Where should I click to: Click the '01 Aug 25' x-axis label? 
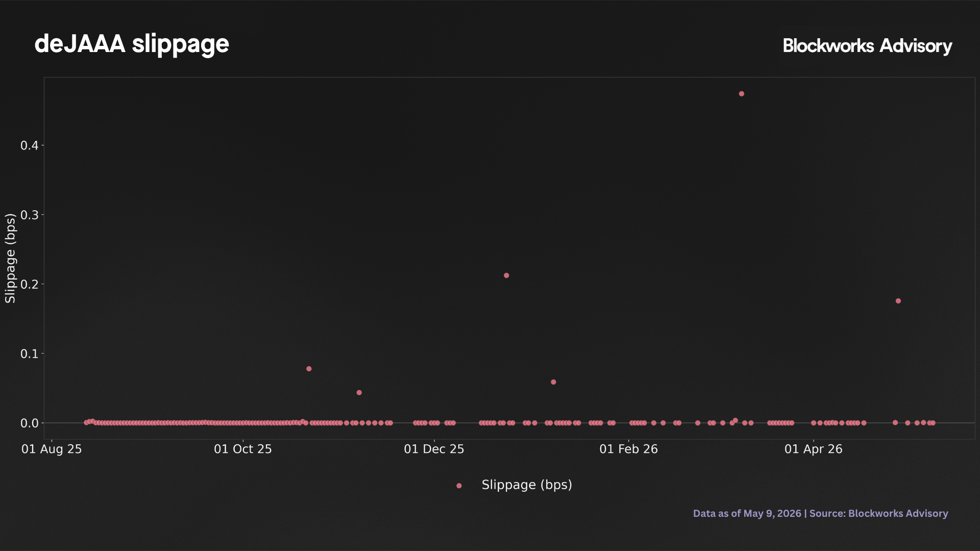click(x=52, y=449)
